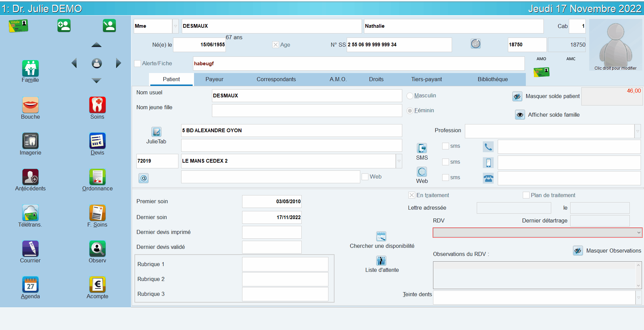Open the Ordonnance prescription icon
The height and width of the screenshot is (330, 644).
coord(98,176)
